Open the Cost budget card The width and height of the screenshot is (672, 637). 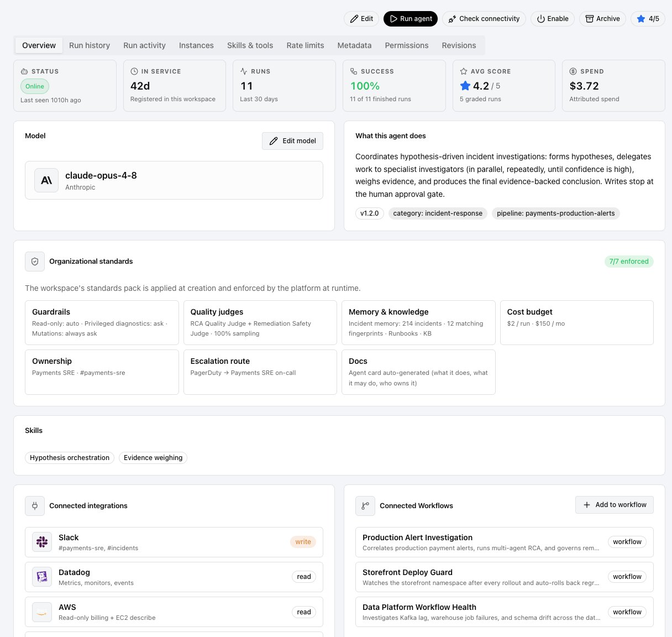pyautogui.click(x=577, y=323)
